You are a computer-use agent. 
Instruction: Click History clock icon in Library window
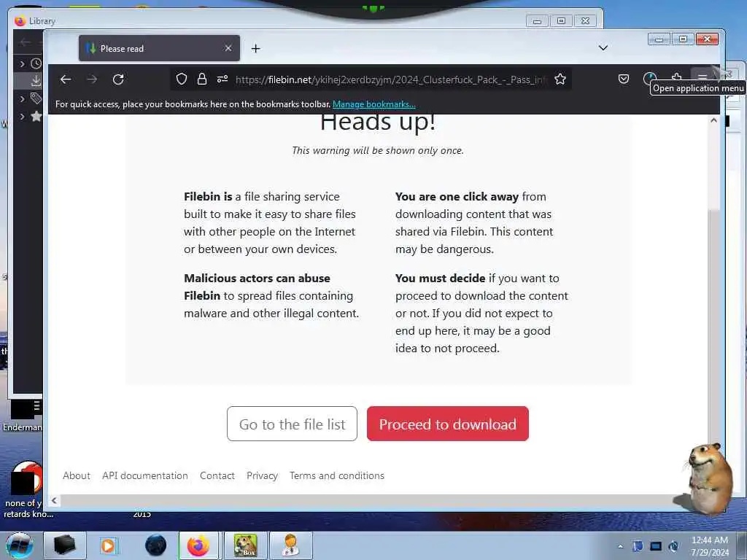click(x=36, y=63)
